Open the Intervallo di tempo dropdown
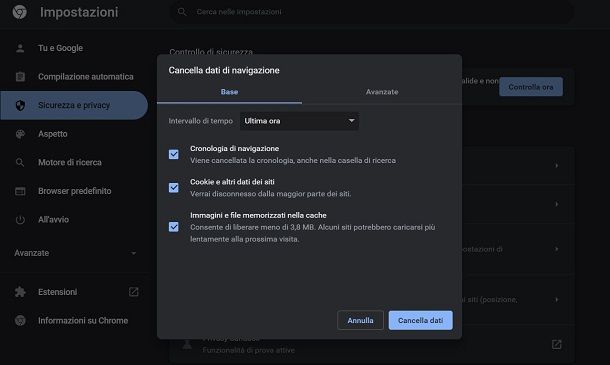610x365 pixels. [x=299, y=121]
